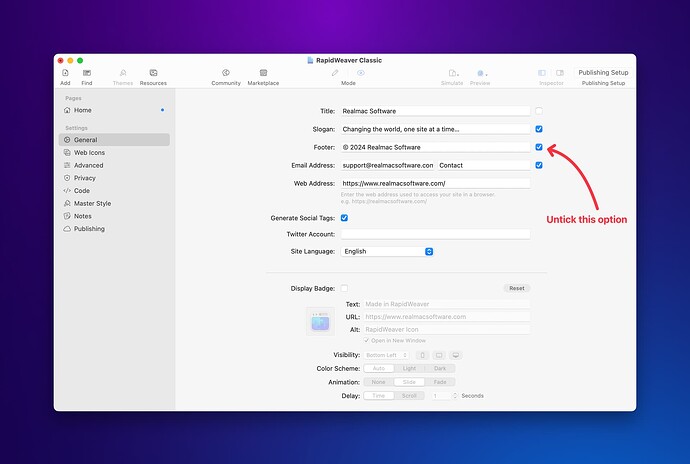Screen dimensions: 690x464
Task: Click the badge Reset button
Action: (517, 288)
